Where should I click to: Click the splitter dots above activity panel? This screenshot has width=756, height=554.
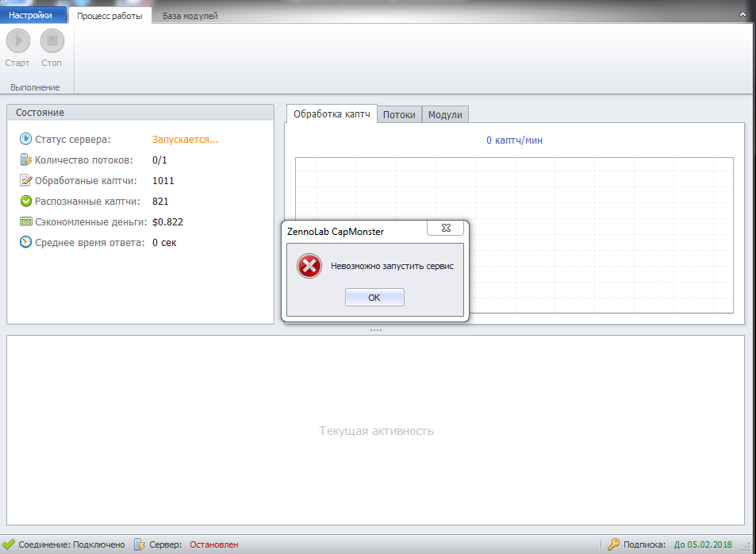coord(376,330)
